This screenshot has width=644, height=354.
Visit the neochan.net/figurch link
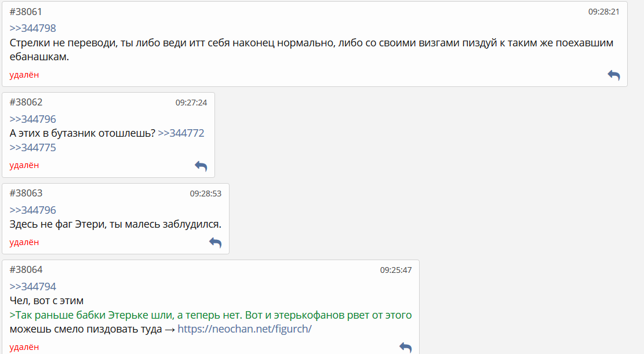244,329
